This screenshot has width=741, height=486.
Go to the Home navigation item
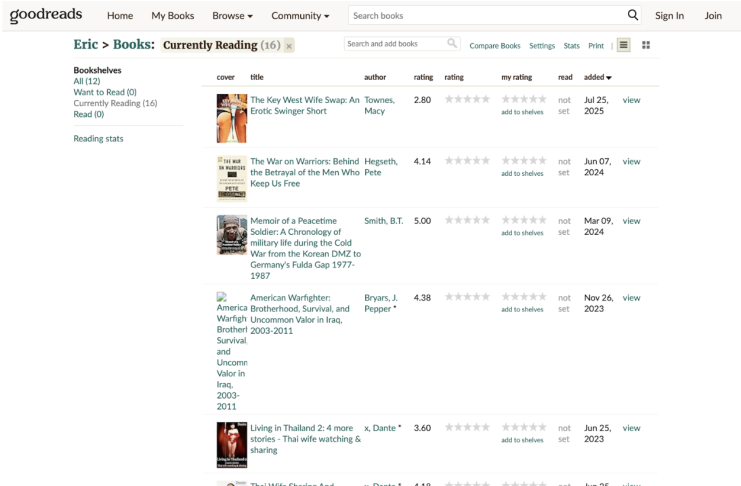[x=120, y=16]
